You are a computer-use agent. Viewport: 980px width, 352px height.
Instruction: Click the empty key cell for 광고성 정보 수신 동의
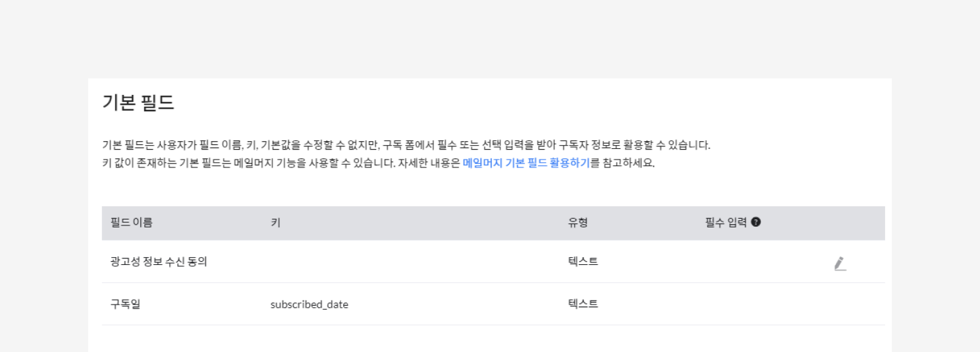tap(395, 262)
